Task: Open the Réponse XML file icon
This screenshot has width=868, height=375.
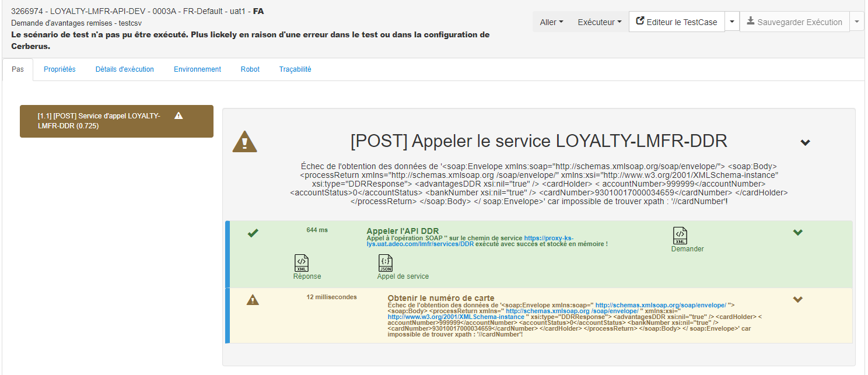Action: 302,263
